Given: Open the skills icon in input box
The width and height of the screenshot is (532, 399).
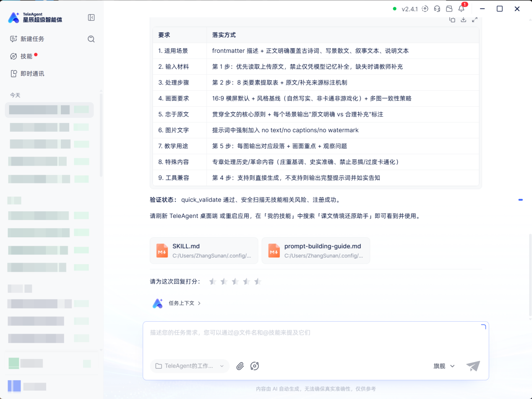Looking at the screenshot, I should 255,366.
